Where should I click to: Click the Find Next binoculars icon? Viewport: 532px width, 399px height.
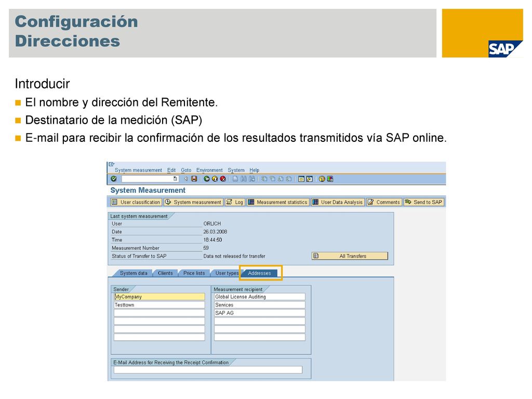[252, 179]
